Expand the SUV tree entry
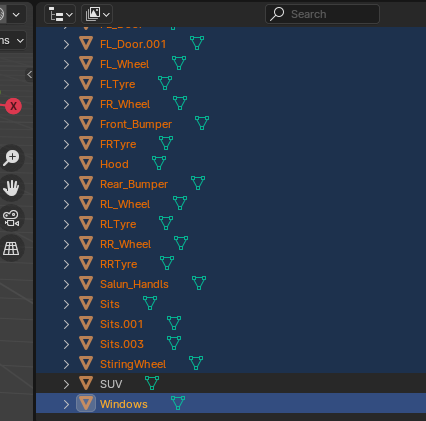 click(x=66, y=384)
